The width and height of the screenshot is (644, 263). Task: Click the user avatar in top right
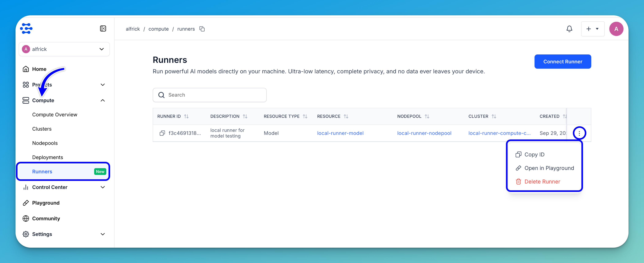616,29
